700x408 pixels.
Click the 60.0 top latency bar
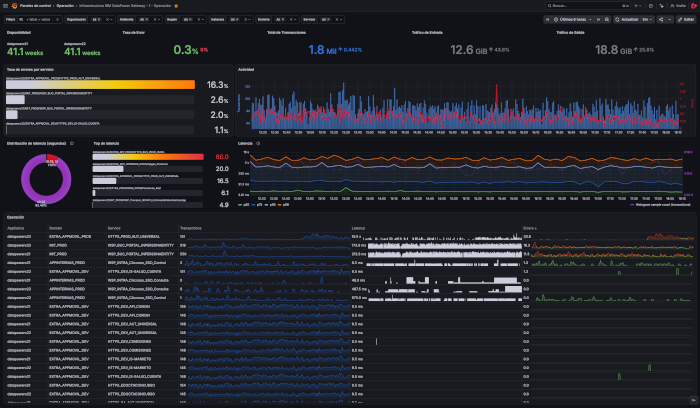tap(148, 157)
